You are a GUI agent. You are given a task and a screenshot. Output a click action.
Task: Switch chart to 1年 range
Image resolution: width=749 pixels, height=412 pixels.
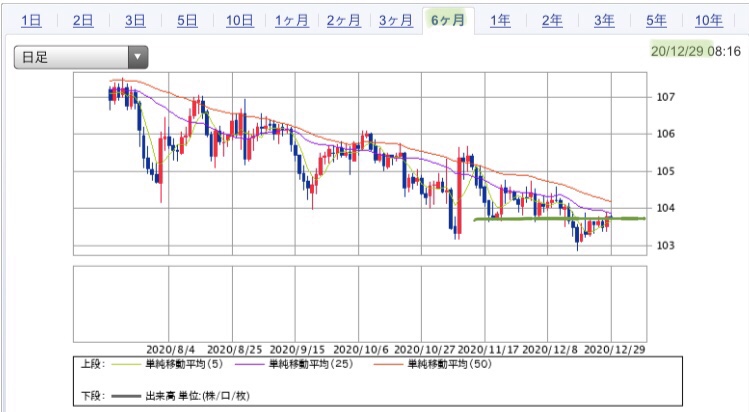[500, 21]
